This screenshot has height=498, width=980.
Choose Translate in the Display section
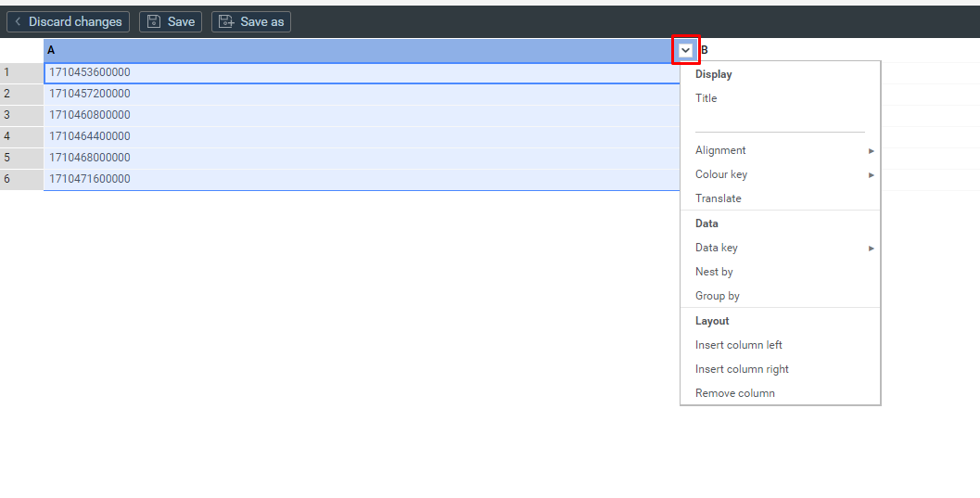[x=719, y=198]
